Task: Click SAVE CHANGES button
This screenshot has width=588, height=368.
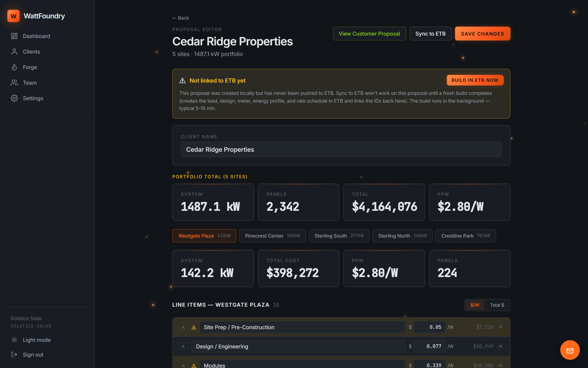Action: (x=482, y=34)
